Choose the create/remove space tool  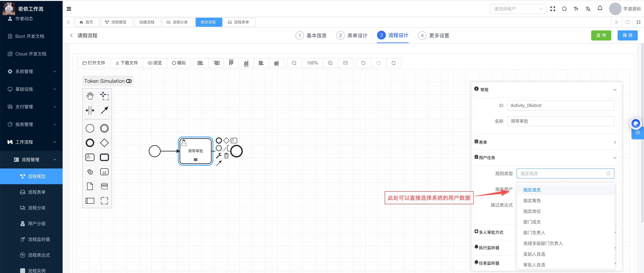coord(90,110)
